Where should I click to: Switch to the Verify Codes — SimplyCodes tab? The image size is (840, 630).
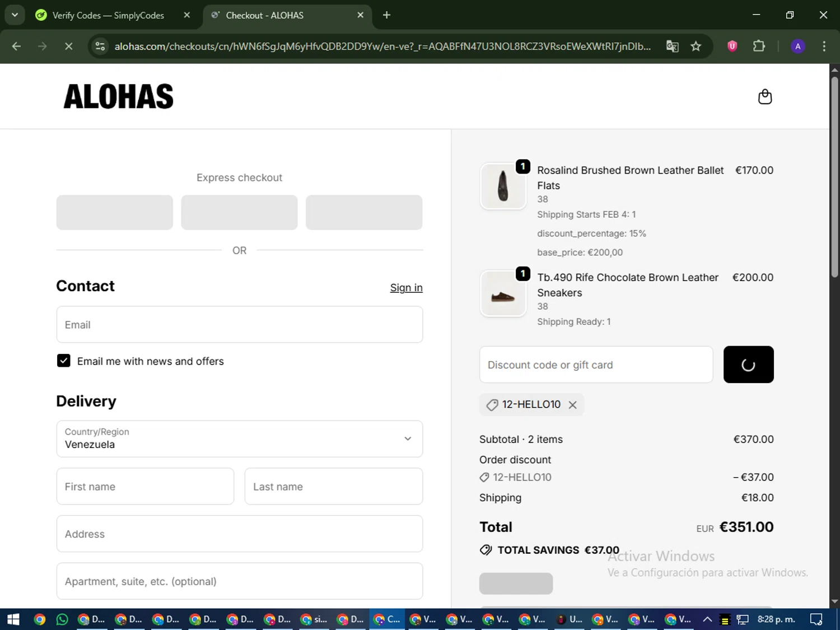pyautogui.click(x=108, y=15)
